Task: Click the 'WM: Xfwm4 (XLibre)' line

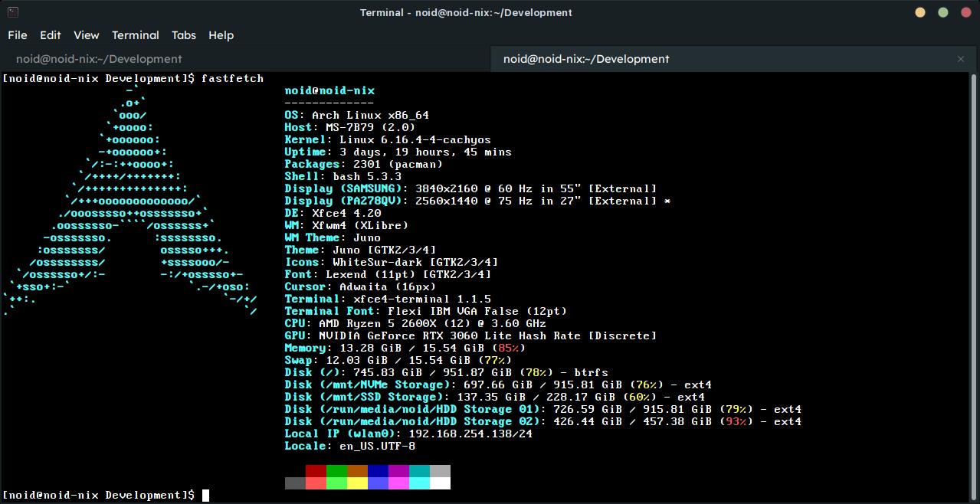Action: click(x=346, y=225)
